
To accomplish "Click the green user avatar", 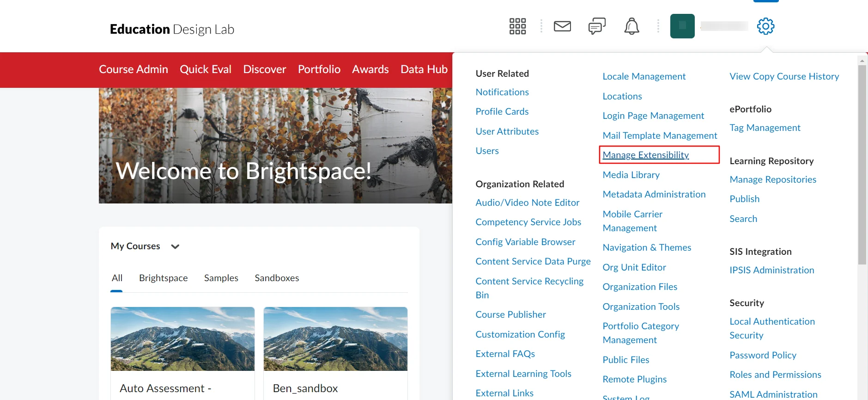I will 682,26.
